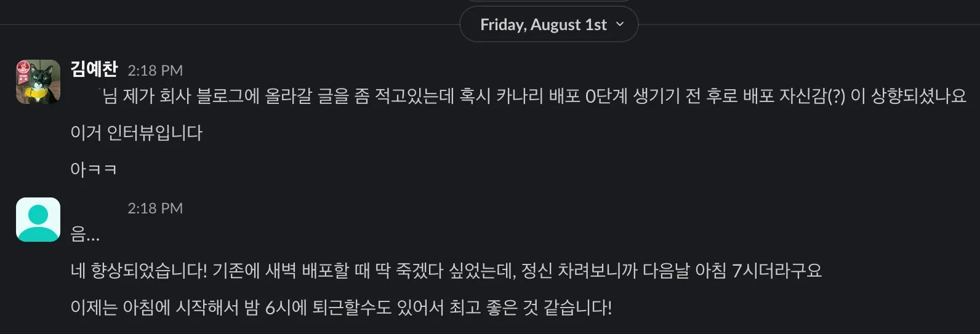Click the 2:18 PM timestamp beside 김예찬
The image size is (980, 334).
tap(155, 71)
